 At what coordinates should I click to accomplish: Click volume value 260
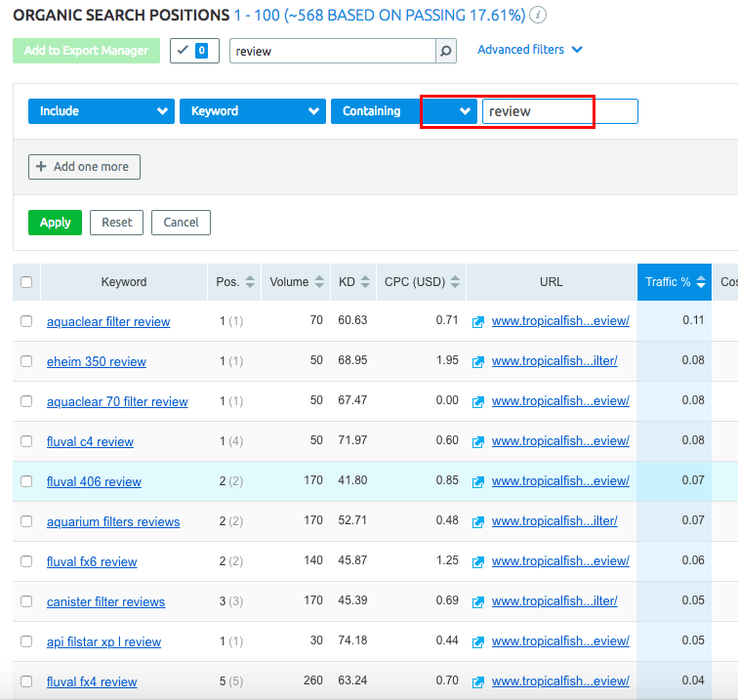(x=313, y=680)
